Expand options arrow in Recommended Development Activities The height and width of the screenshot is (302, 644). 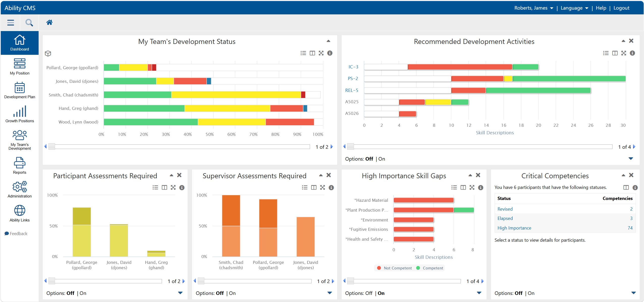(631, 159)
